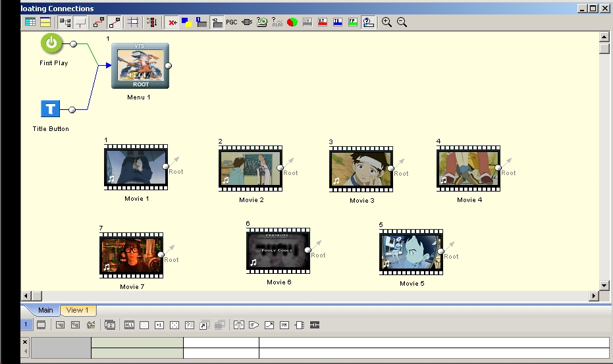Viewport: 613px width, 364px height.
Task: Click the VM icon in bottom toolbar
Action: coord(284,325)
